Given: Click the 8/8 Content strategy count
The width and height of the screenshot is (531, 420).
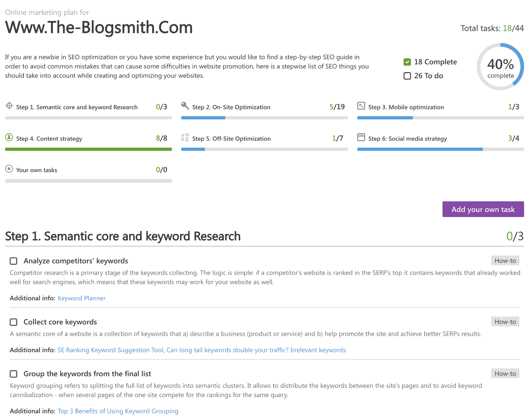Looking at the screenshot, I should click(x=162, y=138).
